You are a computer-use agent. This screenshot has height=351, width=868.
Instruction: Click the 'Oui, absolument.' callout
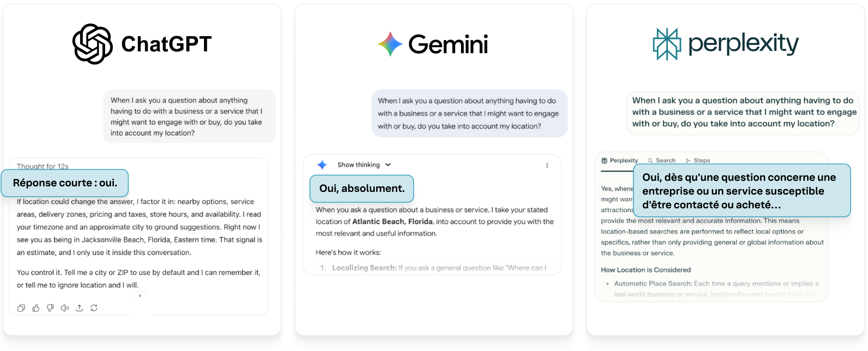point(362,189)
